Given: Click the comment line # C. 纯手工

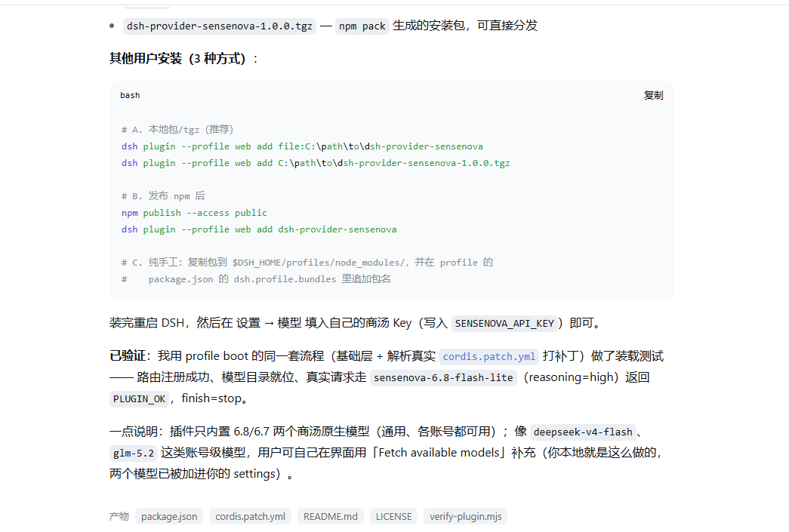Looking at the screenshot, I should click(307, 263).
